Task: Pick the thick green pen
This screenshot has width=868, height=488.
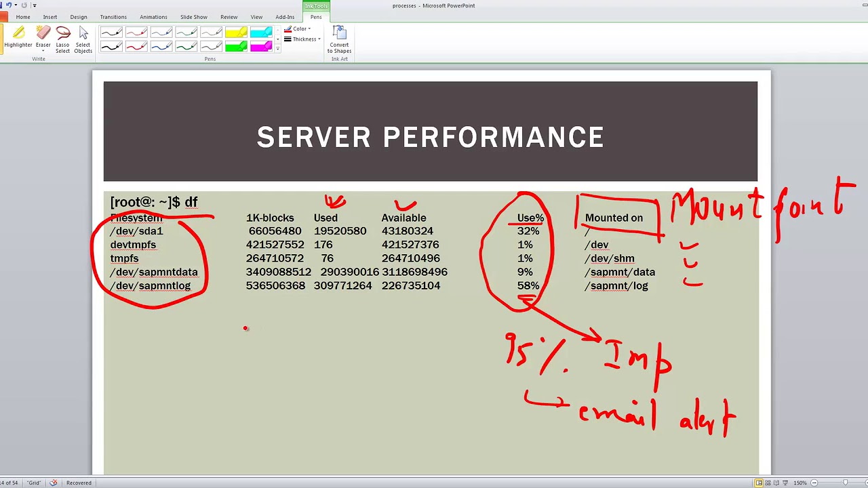Action: point(186,46)
